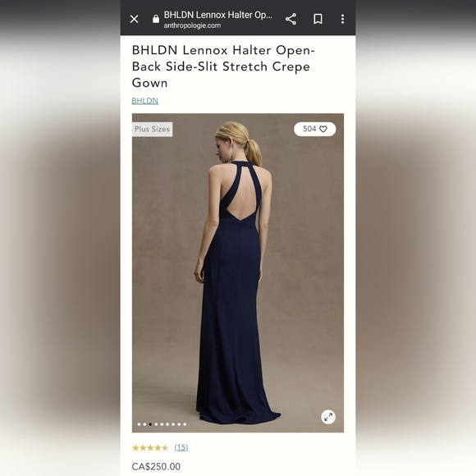Viewport: 476px width, 476px height.
Task: Jump to the first carousel dot
Action: (139, 424)
